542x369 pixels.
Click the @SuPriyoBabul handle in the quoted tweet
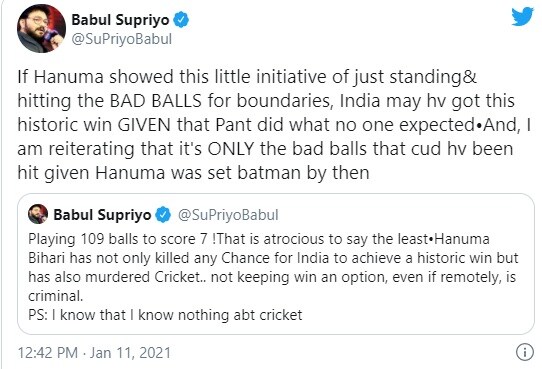click(x=228, y=215)
